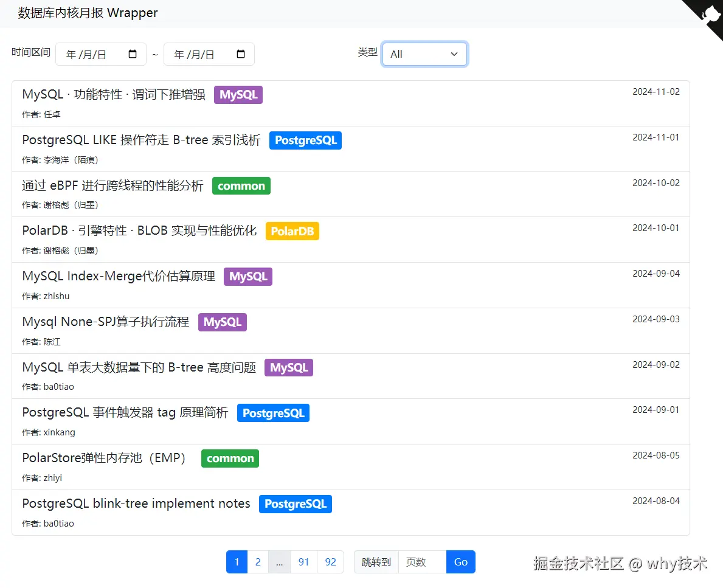Open article PolarDB · 引擎特性 · BLOB 实现与性能优化
The height and width of the screenshot is (588, 723).
click(139, 230)
